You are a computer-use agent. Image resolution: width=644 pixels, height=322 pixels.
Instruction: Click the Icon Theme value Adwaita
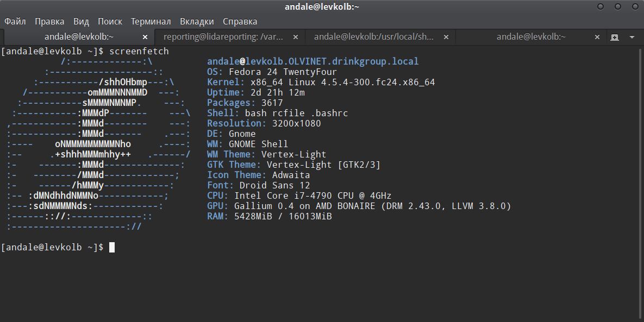[x=291, y=175]
